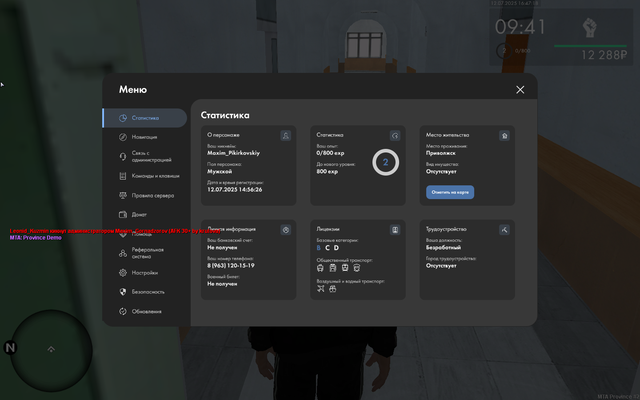This screenshot has height=400, width=640.
Task: Click the Приволжск residence value
Action: tap(441, 153)
